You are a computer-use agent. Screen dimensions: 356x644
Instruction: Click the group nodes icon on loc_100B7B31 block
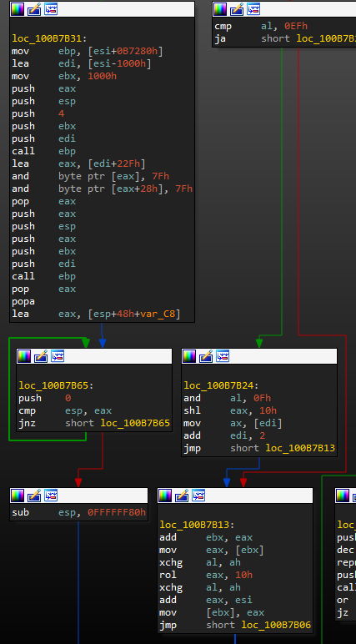click(x=51, y=9)
